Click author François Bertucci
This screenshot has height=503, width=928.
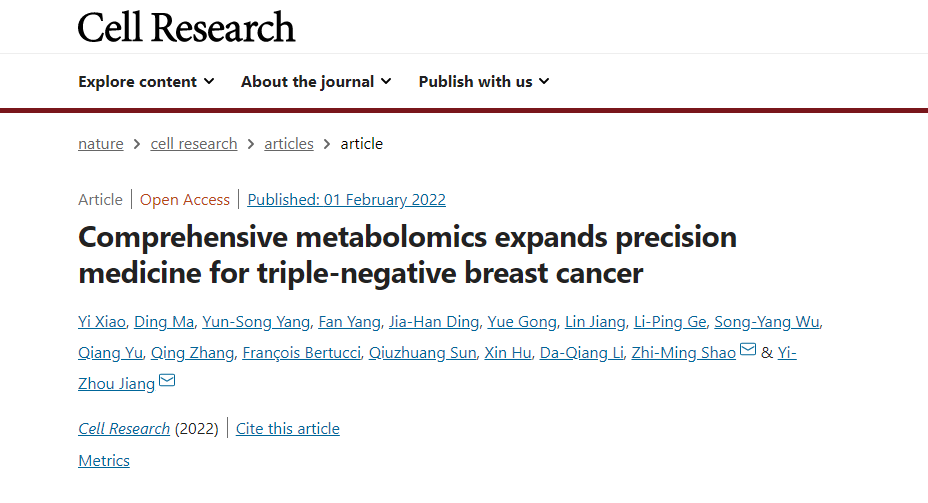(x=302, y=353)
